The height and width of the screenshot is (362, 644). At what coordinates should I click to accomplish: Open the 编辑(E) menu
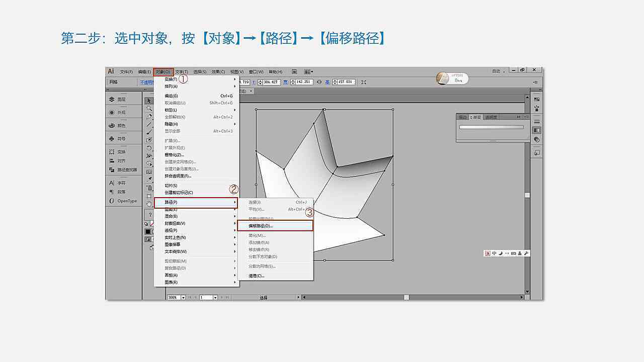(x=144, y=72)
